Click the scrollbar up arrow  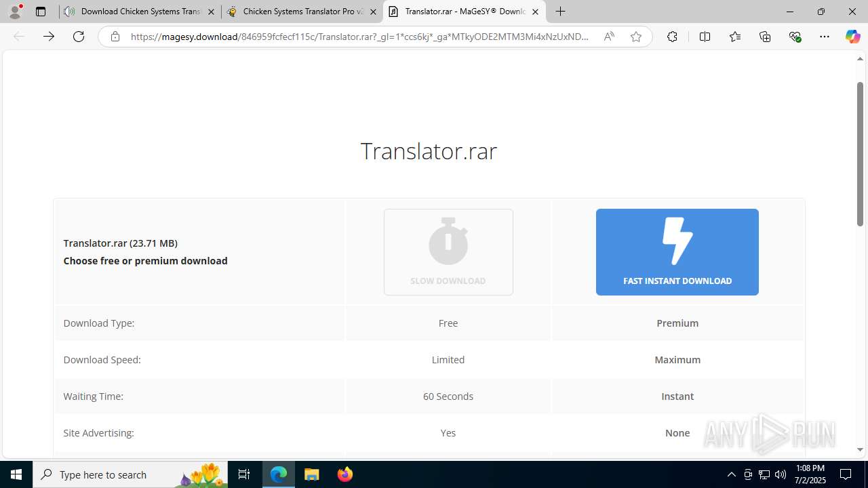click(x=860, y=59)
